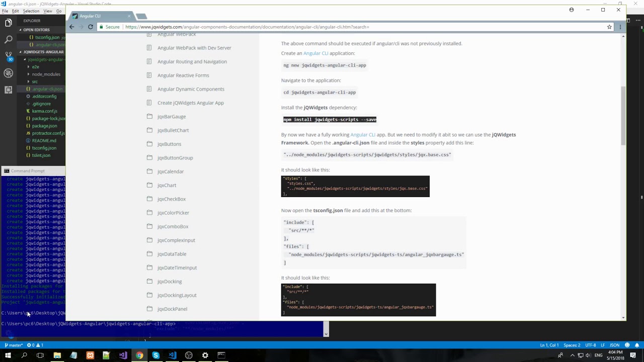This screenshot has height=362, width=644.
Task: Open Create jQWidgets Angular App doc
Action: [x=190, y=103]
